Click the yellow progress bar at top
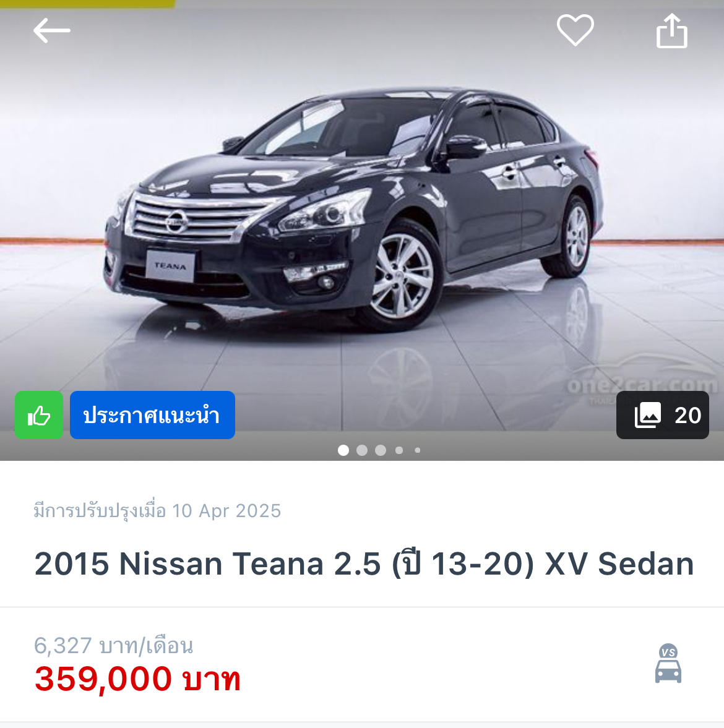 (87, 4)
